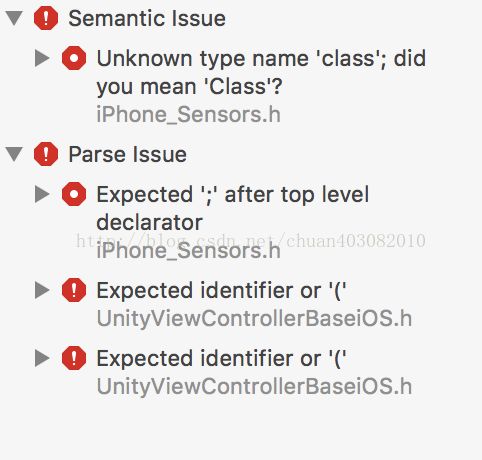Viewport: 482px width, 460px height.
Task: Select the Expected ';' after top level declarator message
Action: click(x=233, y=208)
